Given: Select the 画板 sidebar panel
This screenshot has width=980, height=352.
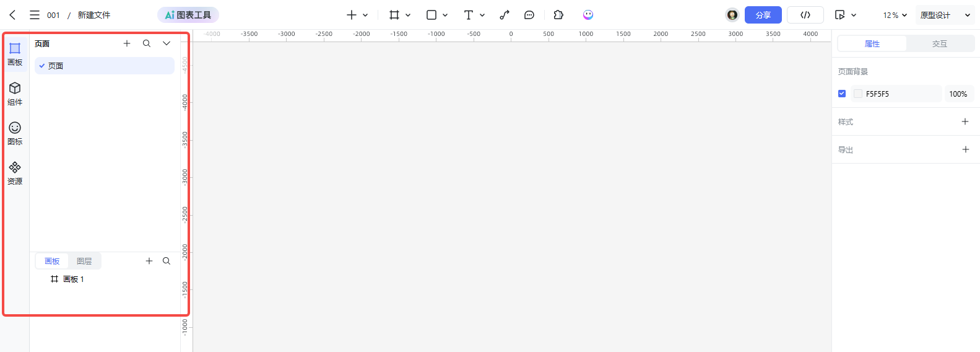Looking at the screenshot, I should [15, 54].
